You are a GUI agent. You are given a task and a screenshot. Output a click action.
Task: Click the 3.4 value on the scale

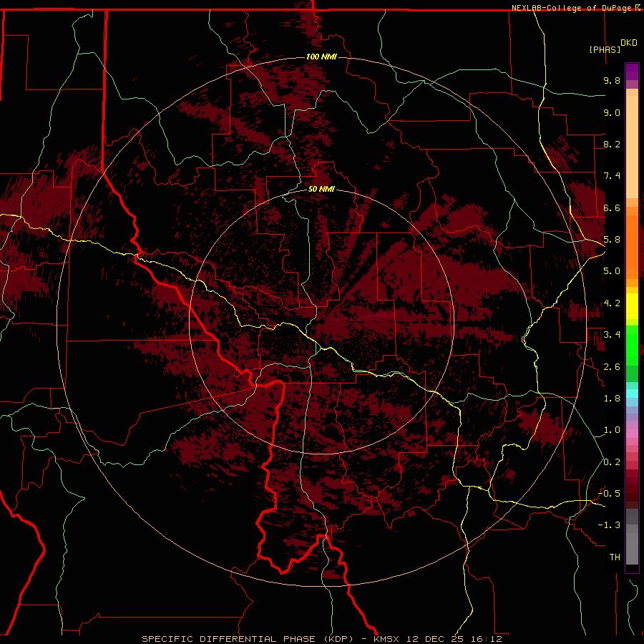[x=612, y=335]
